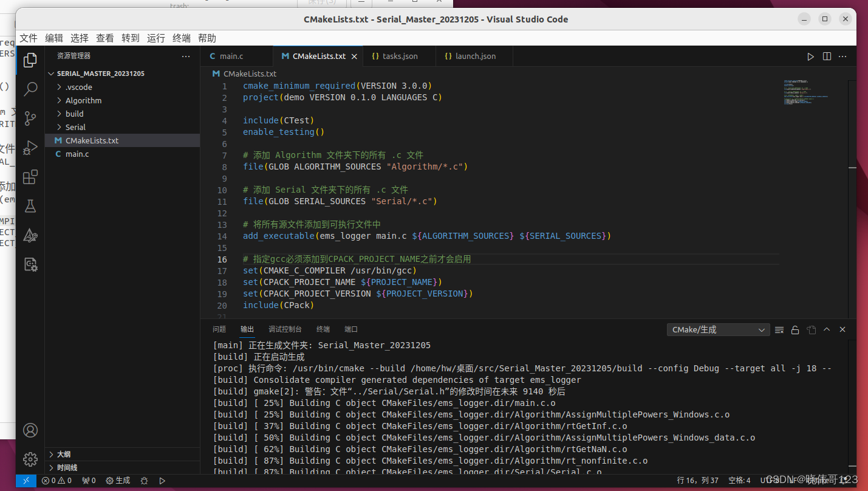Click the ports indicator showing 0
Image resolution: width=868 pixels, height=491 pixels.
[x=89, y=481]
